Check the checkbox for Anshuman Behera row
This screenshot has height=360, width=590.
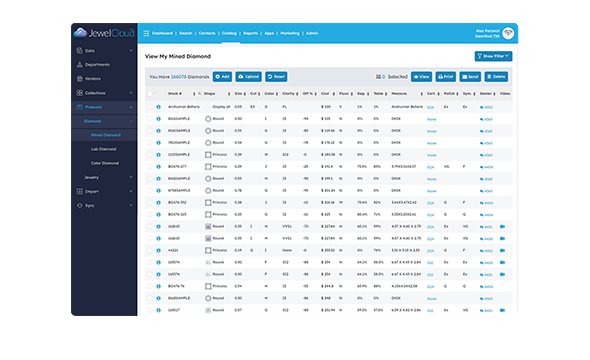[150, 107]
